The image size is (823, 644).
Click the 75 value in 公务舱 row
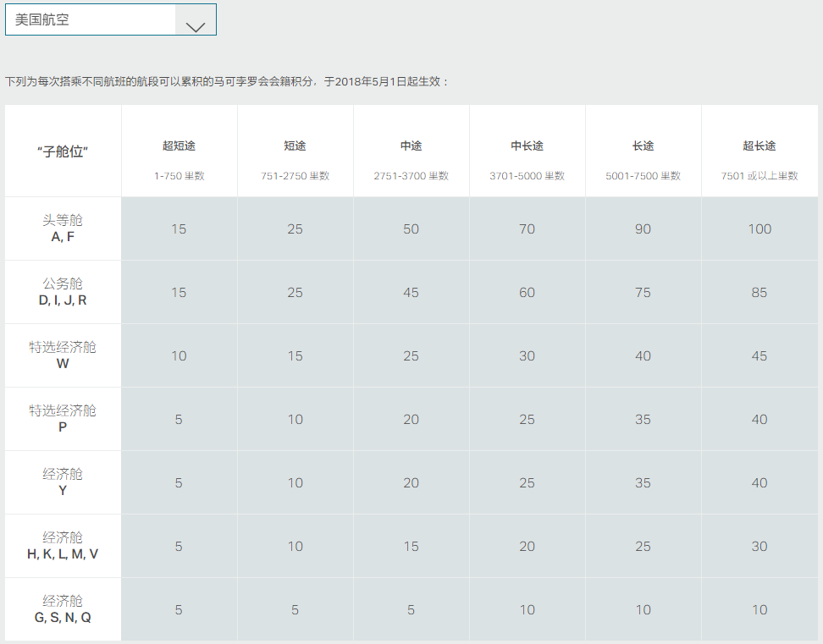(x=643, y=293)
